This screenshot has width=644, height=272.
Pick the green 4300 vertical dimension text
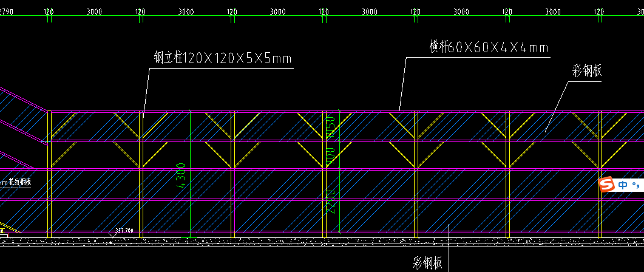click(181, 175)
